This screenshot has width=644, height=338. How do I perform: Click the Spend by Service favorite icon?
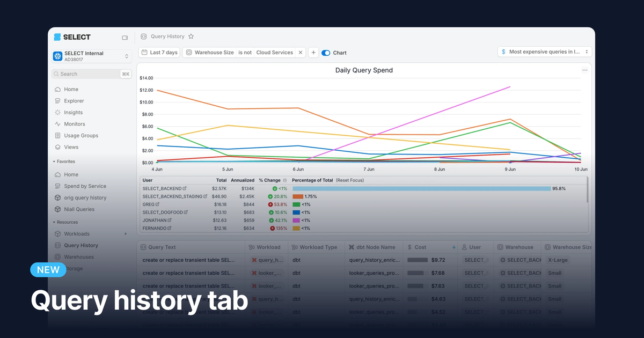57,186
